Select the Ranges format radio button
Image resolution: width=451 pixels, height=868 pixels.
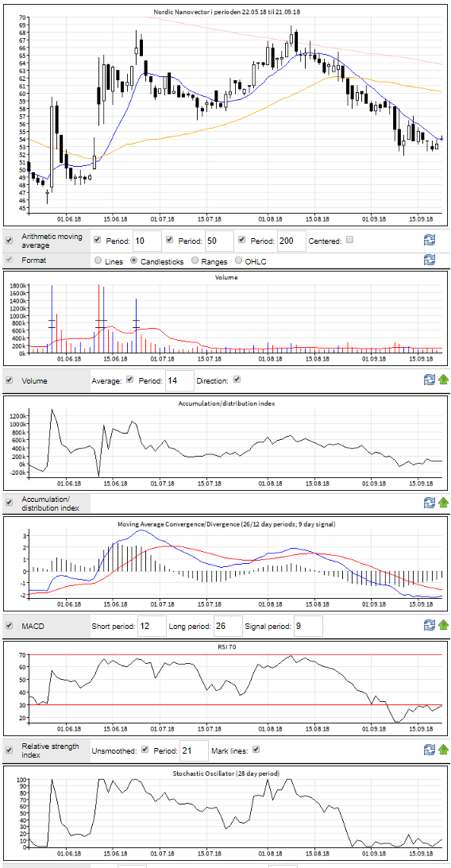pyautogui.click(x=195, y=260)
